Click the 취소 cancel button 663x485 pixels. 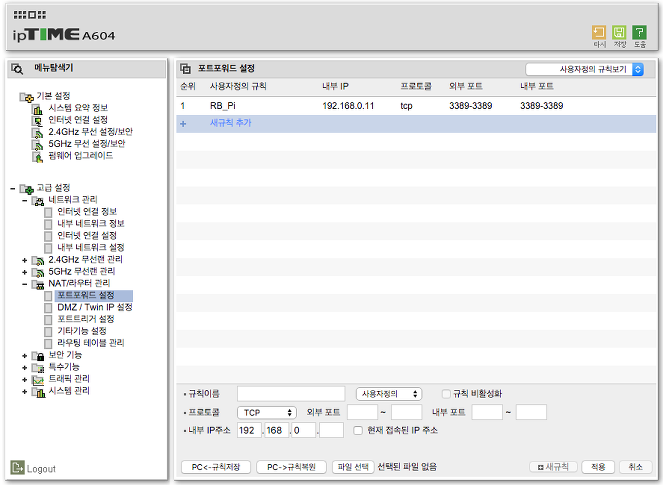(x=635, y=467)
